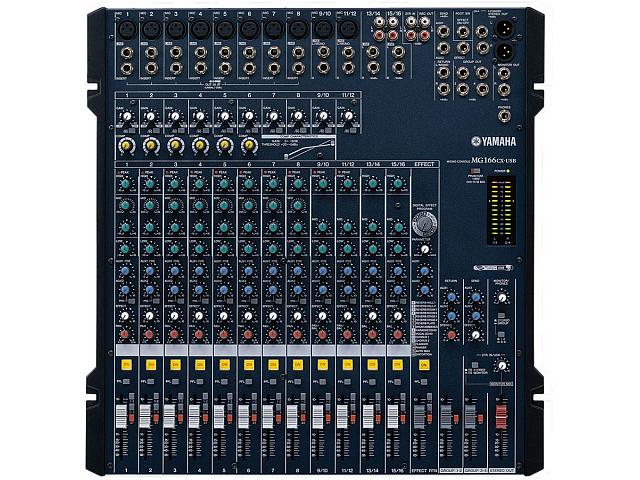The image size is (640, 480).
Task: Click the red PAN knob on channel 5
Action: (224, 333)
